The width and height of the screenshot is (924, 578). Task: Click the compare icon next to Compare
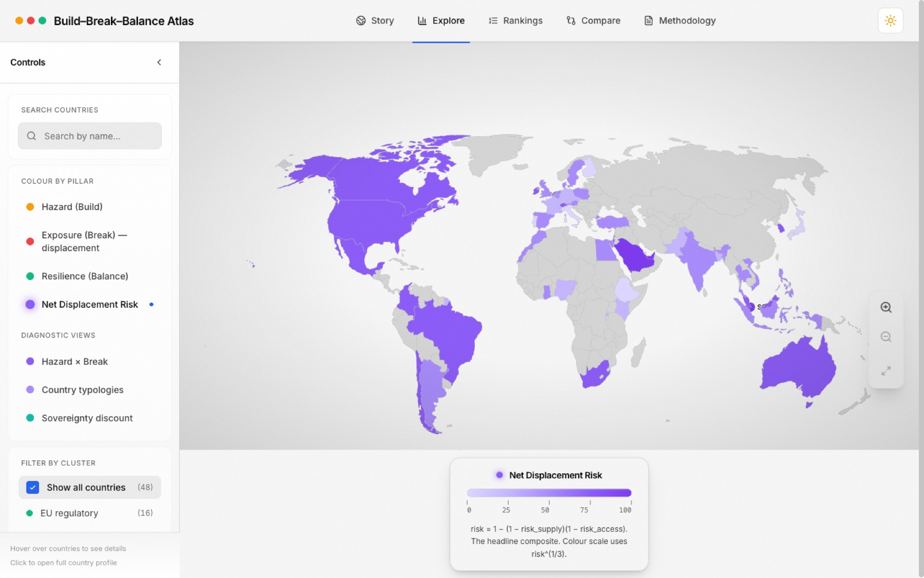tap(571, 21)
